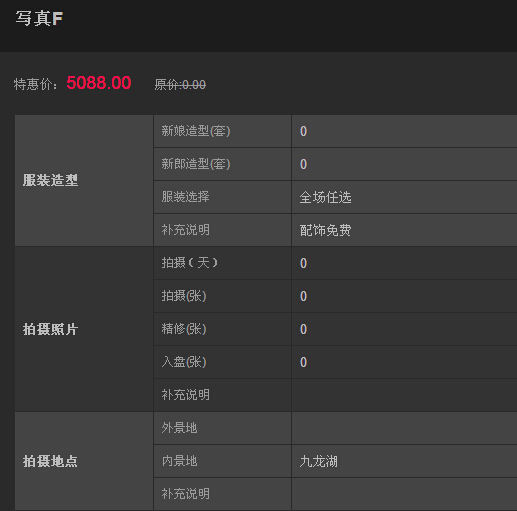Click the 全场任选 value cell
The height and width of the screenshot is (511, 517).
tap(405, 197)
